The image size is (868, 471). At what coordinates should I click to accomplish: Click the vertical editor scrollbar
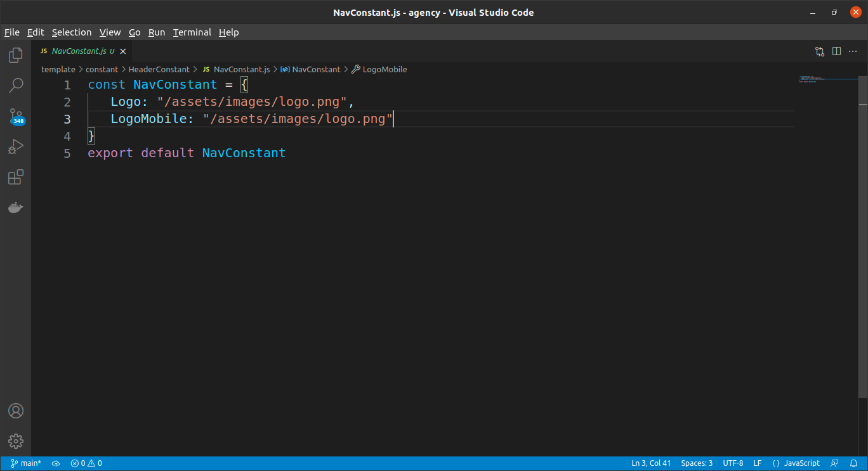coord(863,238)
